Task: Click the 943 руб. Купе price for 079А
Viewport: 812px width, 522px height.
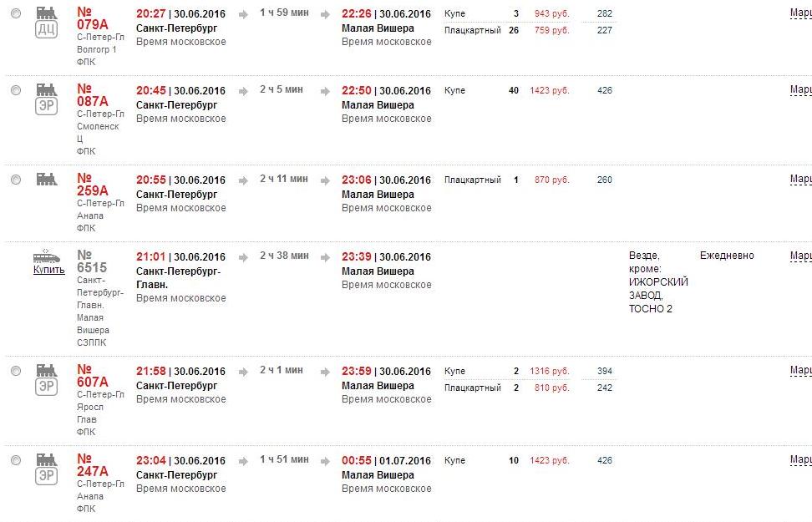Action: tap(550, 14)
